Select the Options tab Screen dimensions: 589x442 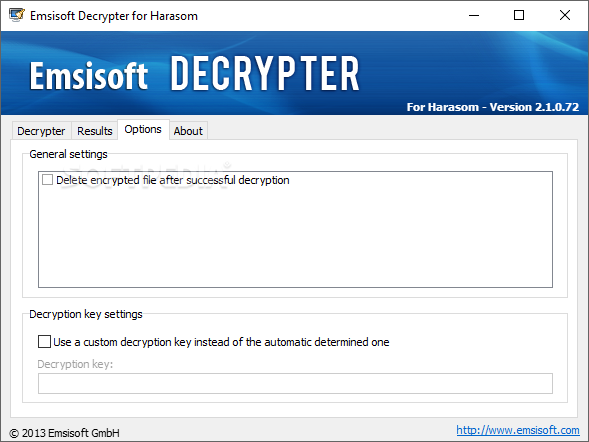point(143,129)
